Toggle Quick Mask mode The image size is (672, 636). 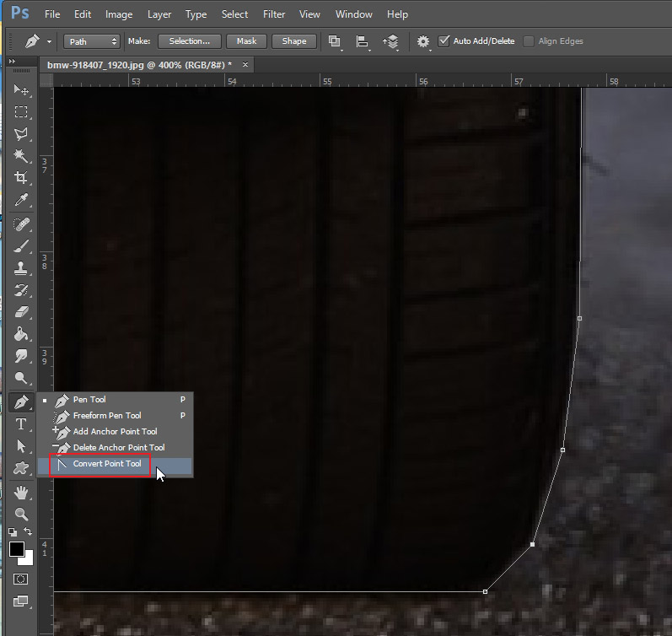click(20, 579)
